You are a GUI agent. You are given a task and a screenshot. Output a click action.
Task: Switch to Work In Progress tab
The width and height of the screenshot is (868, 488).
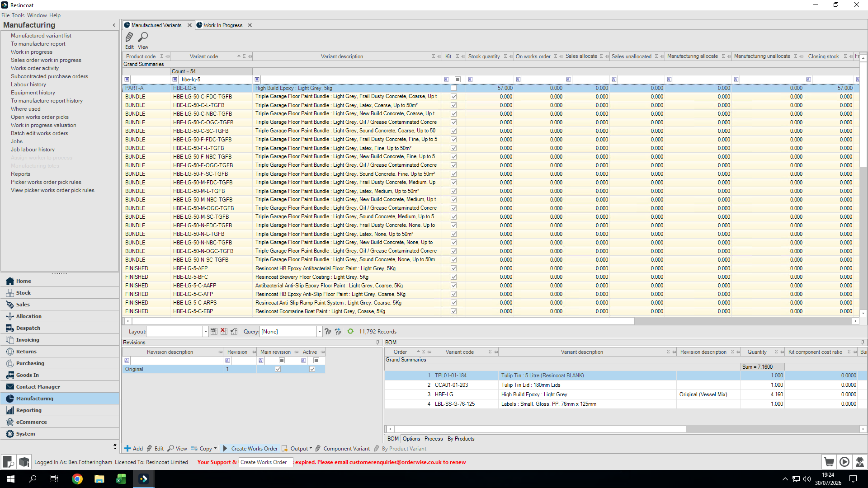click(223, 25)
